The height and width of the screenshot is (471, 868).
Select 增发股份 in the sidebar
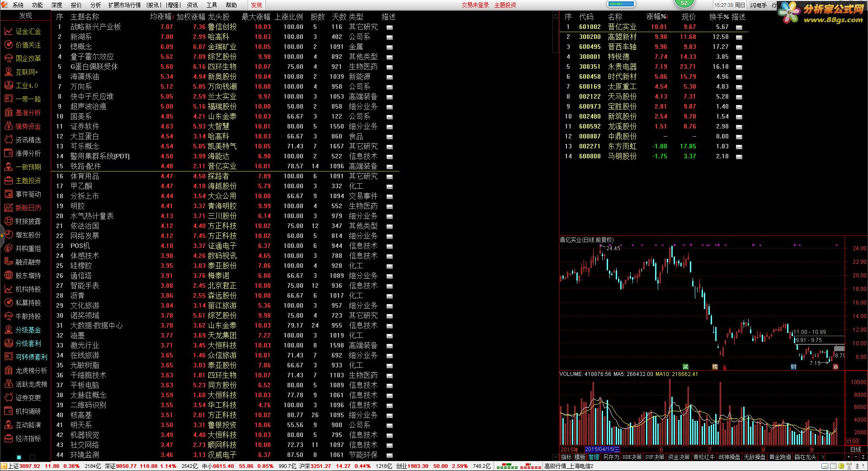(23, 235)
